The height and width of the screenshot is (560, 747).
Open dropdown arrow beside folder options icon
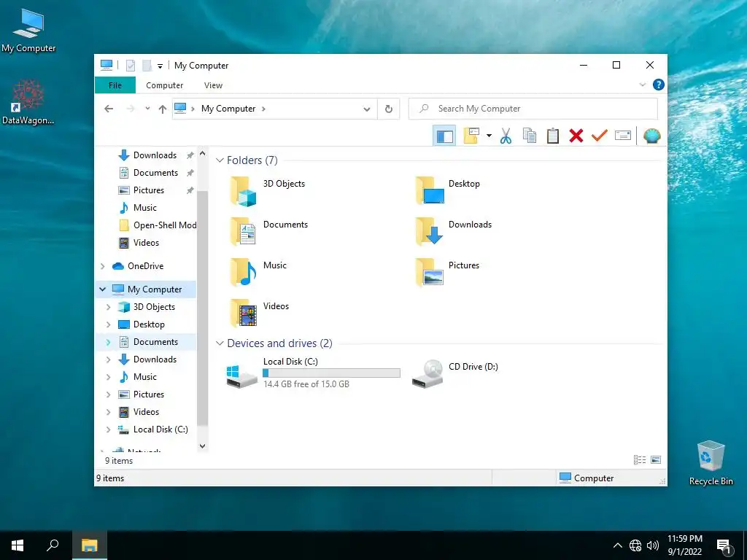(489, 136)
